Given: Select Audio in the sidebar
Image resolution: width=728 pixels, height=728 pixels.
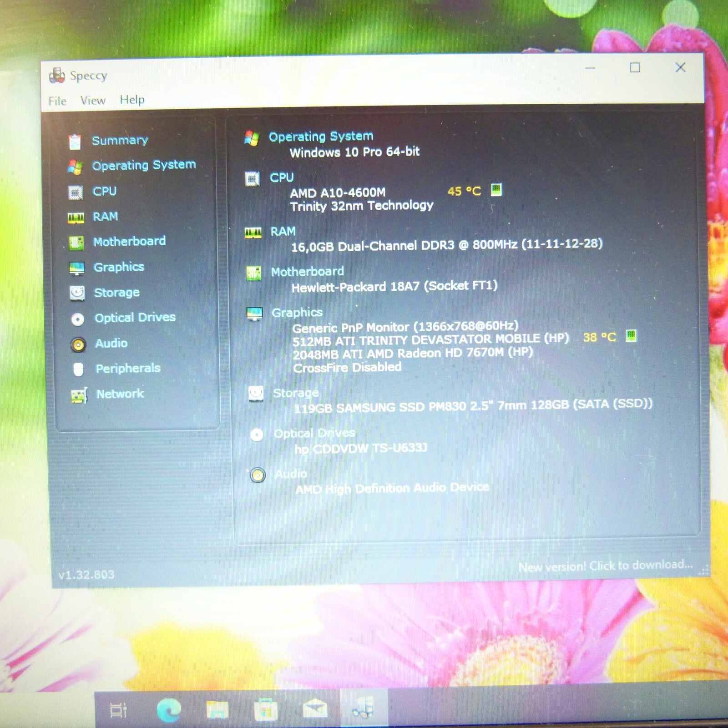Looking at the screenshot, I should click(x=111, y=343).
